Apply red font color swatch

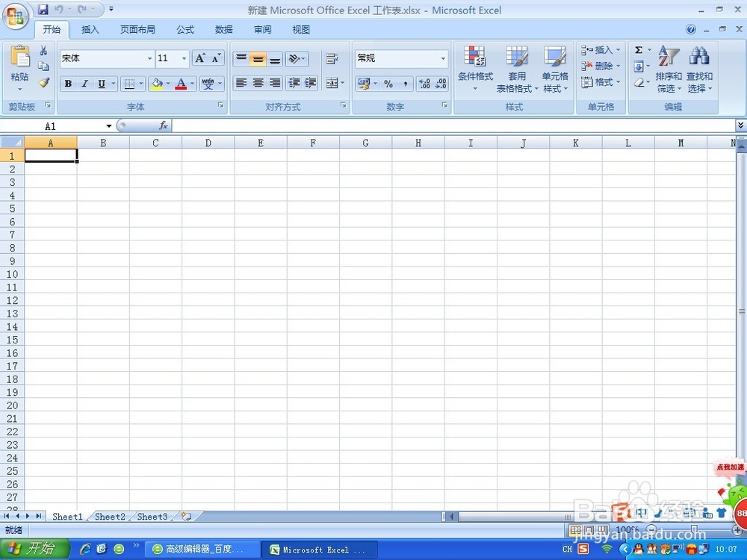pos(181,84)
